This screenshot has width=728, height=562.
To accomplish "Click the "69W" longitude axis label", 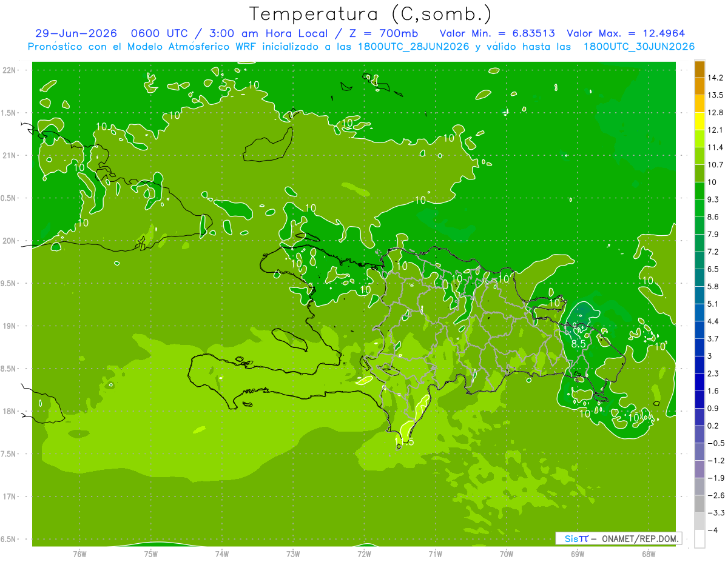I will pyautogui.click(x=577, y=554).
